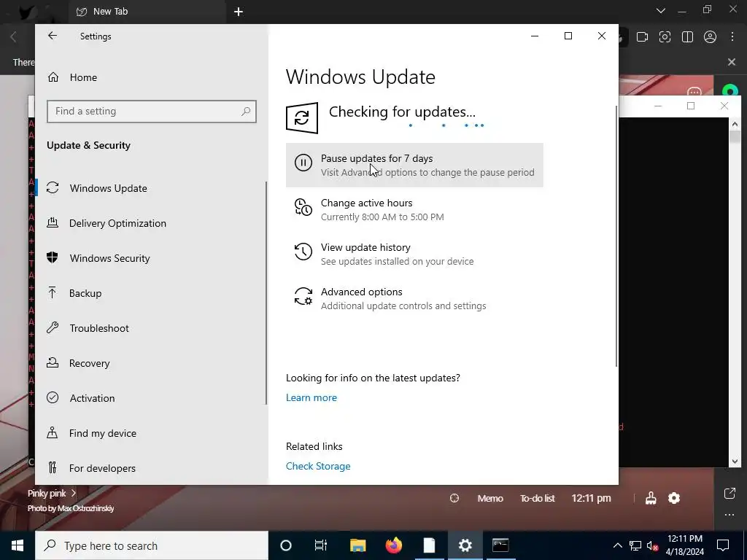Launch Firefox from the taskbar
Image resolution: width=747 pixels, height=560 pixels.
click(x=393, y=545)
